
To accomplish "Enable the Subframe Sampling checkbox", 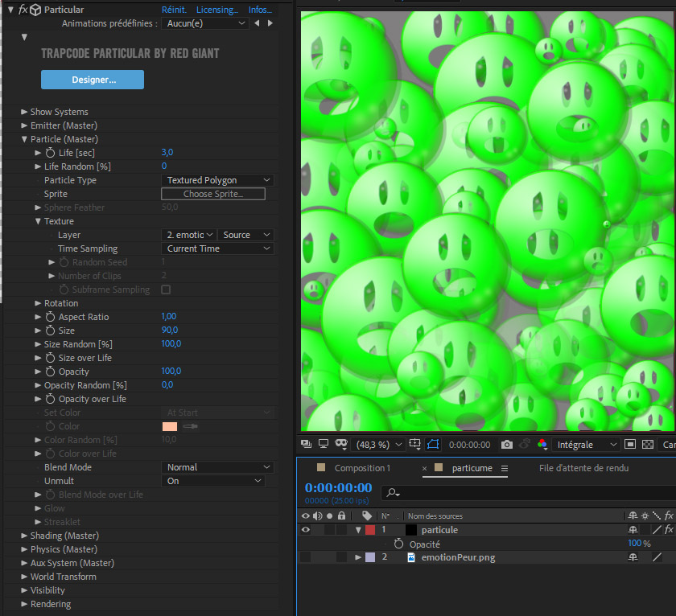I will (x=166, y=290).
